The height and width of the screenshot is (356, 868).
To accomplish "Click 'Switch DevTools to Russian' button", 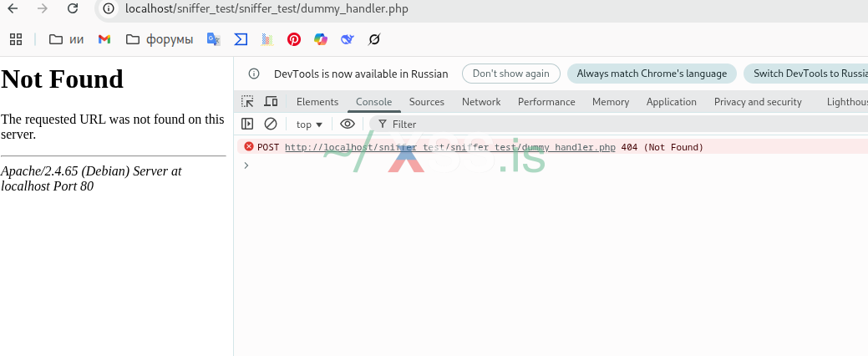I will point(805,74).
